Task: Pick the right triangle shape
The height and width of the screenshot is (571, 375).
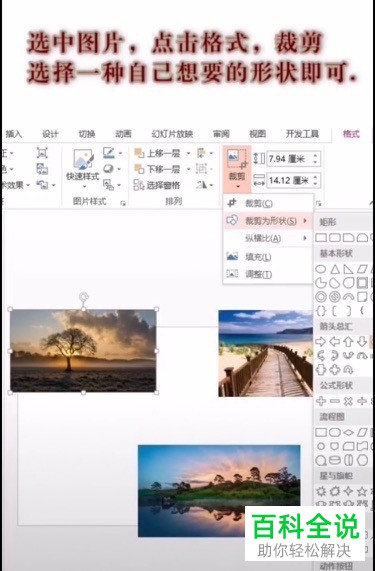Action: coord(348,269)
